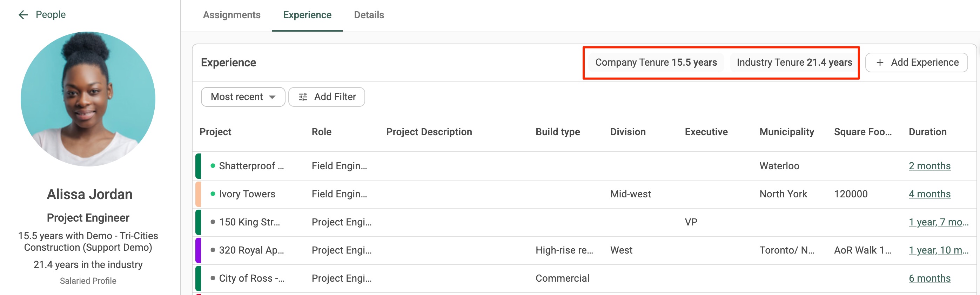
Task: Switch to the Assignments tab
Action: (x=231, y=15)
